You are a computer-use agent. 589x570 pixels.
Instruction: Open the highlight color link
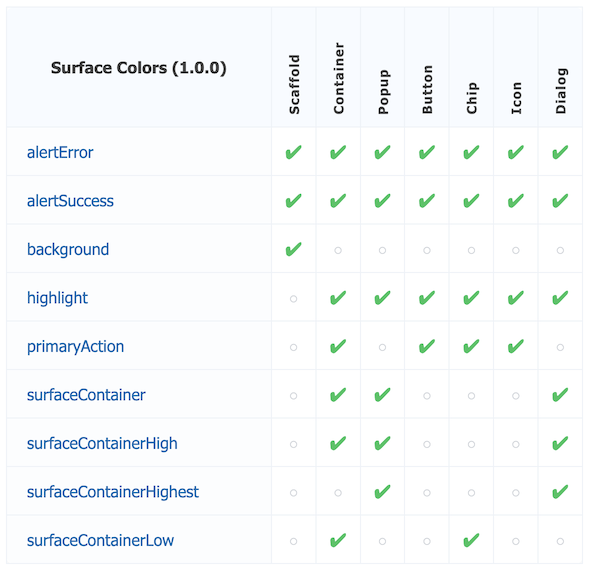point(57,298)
